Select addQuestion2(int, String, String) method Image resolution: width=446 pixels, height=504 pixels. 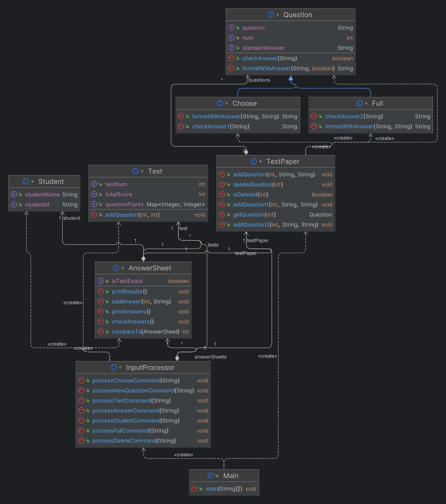tap(276, 225)
